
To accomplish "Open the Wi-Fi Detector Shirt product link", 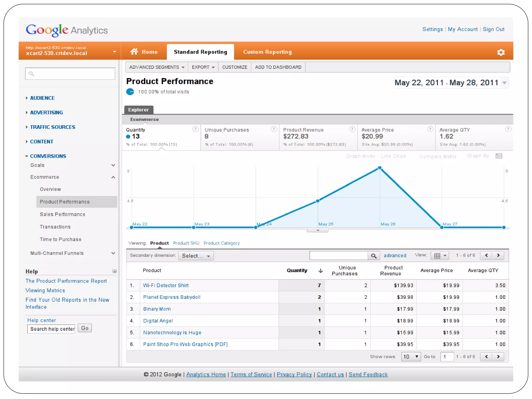I will coord(166,285).
